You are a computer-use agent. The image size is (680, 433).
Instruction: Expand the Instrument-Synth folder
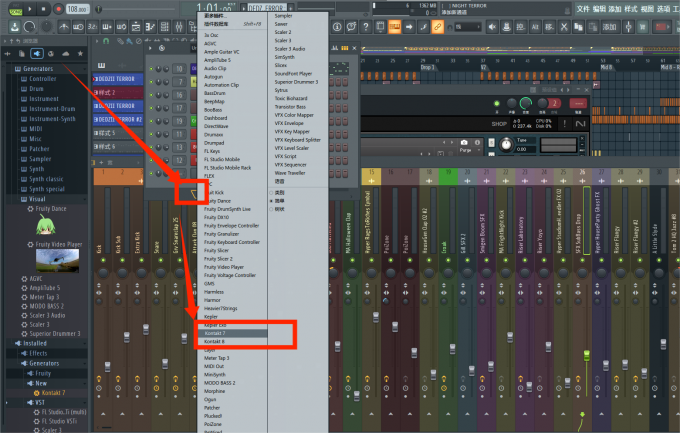tap(52, 118)
